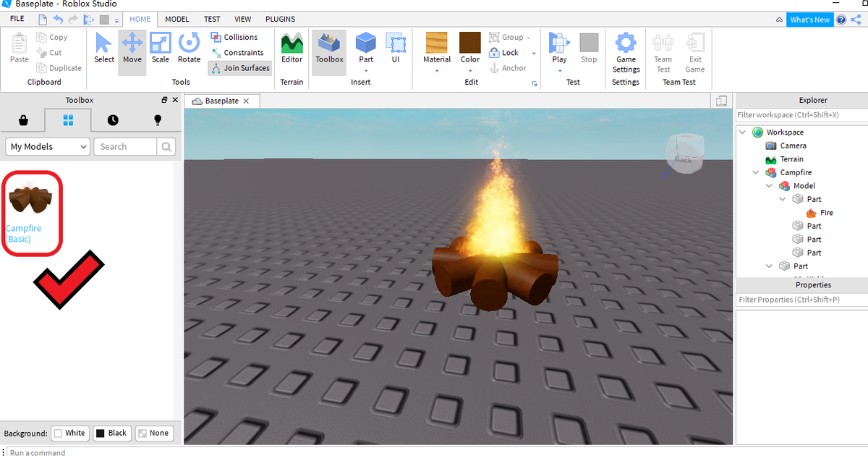Screen dimensions: 868x456
Task: Click the viewport layout icon beside Explorer
Action: tap(721, 101)
